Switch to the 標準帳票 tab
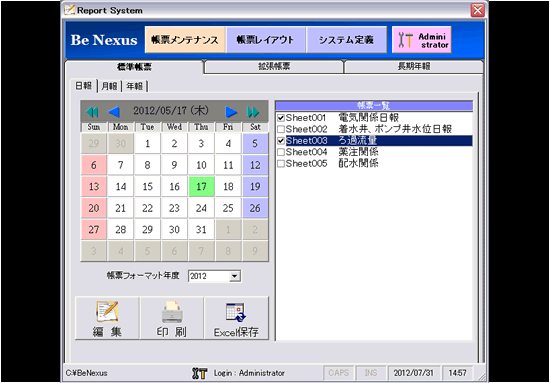Viewport: 550px width, 383px height. [x=134, y=67]
